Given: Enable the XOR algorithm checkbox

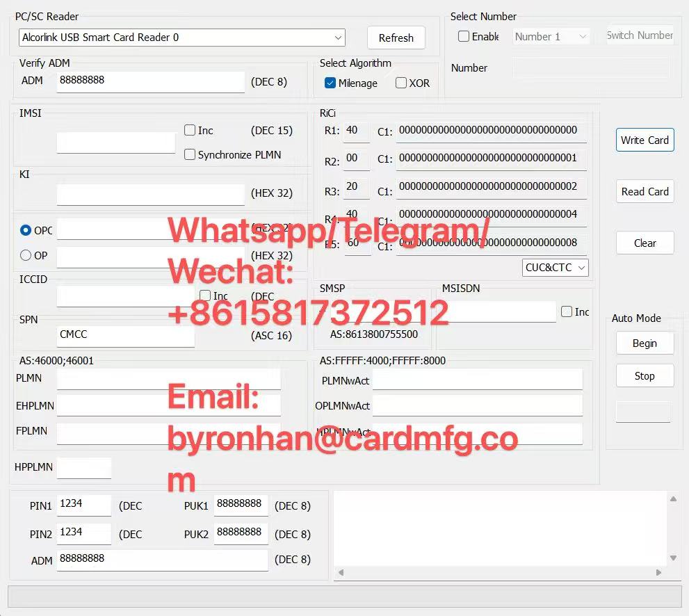Looking at the screenshot, I should point(400,83).
